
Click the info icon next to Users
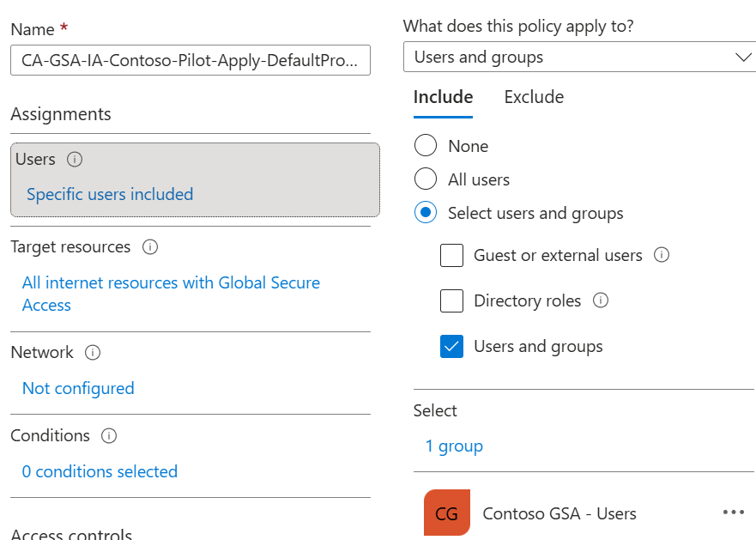75,159
